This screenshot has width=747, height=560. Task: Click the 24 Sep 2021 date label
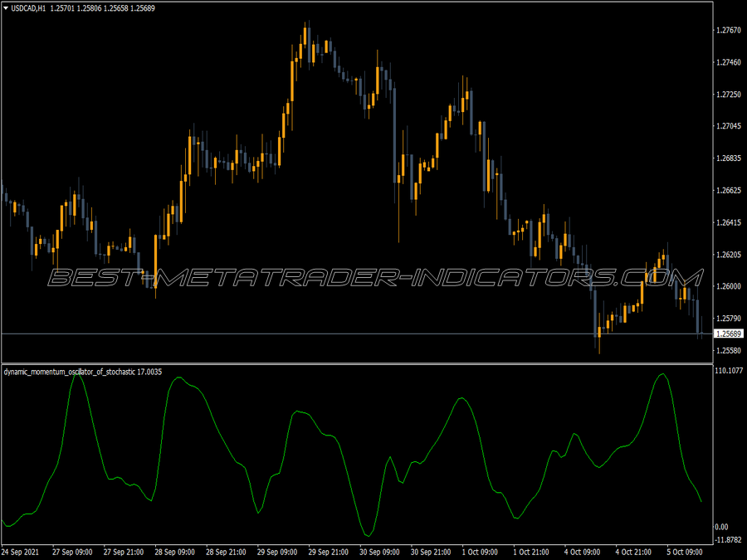pos(20,552)
